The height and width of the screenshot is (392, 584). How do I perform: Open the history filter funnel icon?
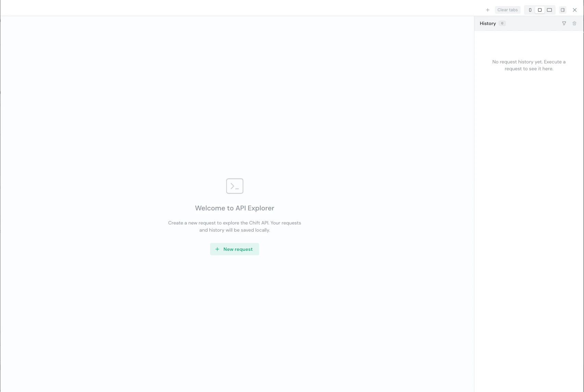[x=564, y=23]
